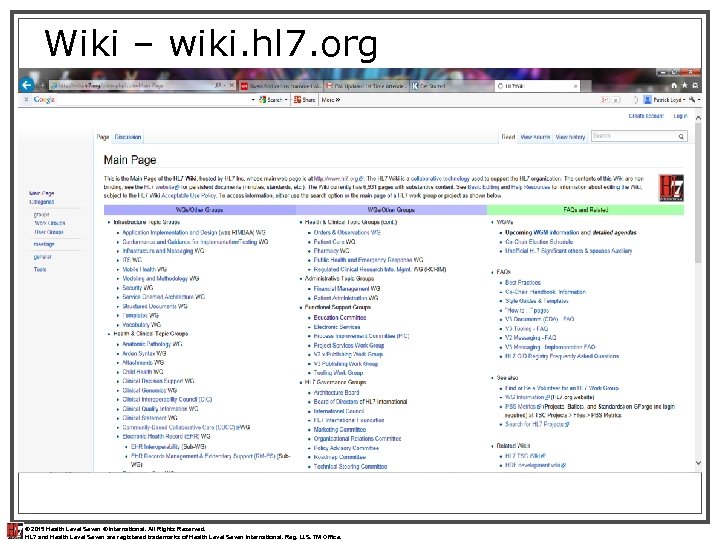Open the Architecture Board link
Viewport: 720px width, 540px height.
336,392
